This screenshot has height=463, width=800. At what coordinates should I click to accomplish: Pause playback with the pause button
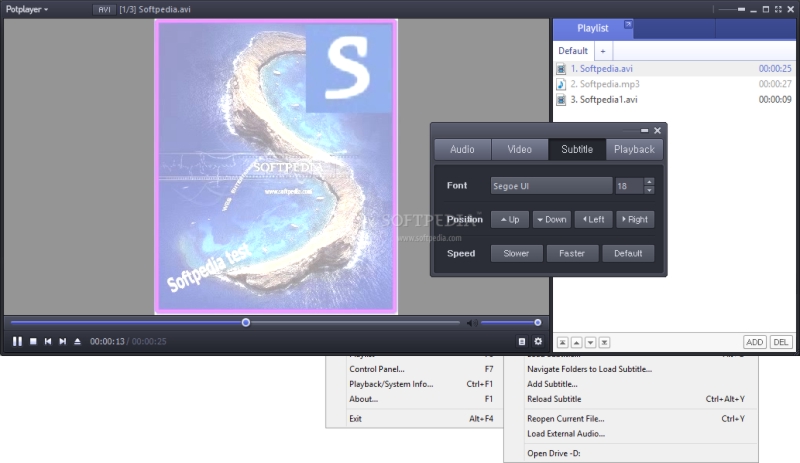(17, 342)
